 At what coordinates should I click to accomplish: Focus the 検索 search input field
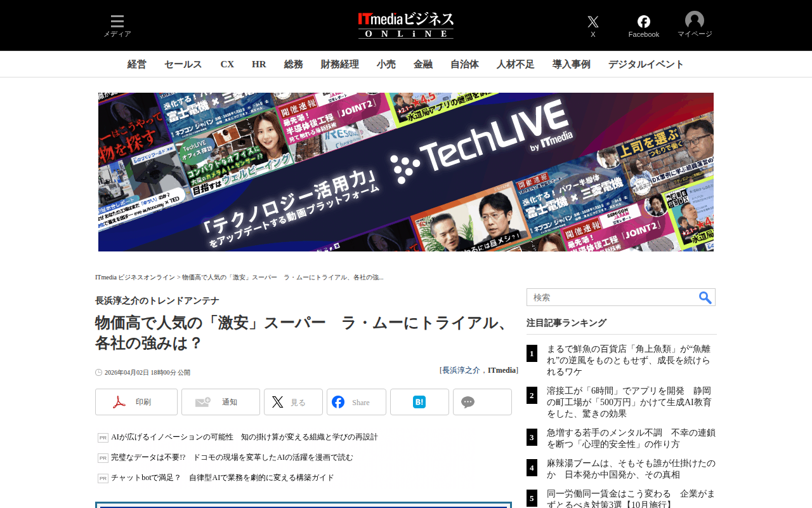[612, 297]
